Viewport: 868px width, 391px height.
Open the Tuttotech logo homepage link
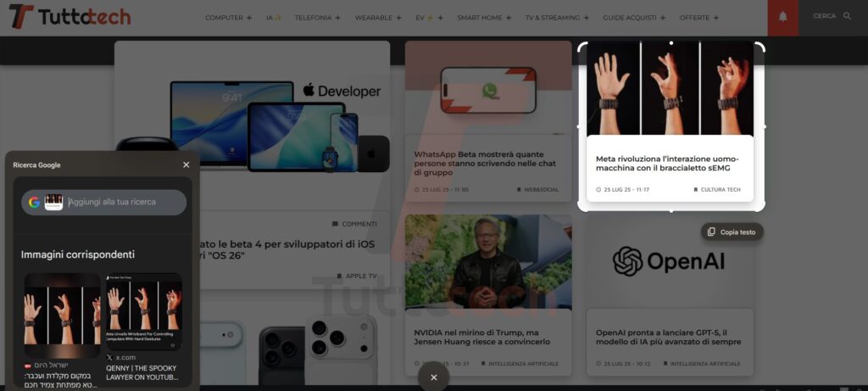tap(70, 17)
